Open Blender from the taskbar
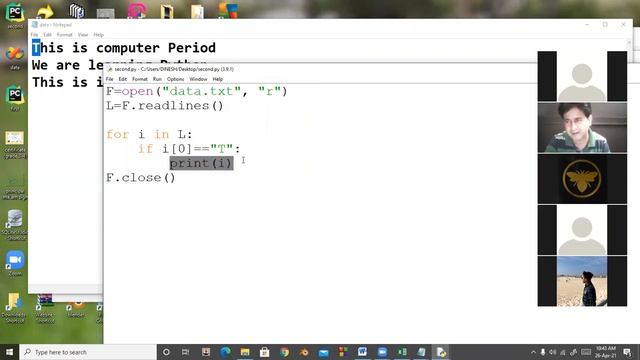The height and width of the screenshot is (360, 640). click(304, 352)
